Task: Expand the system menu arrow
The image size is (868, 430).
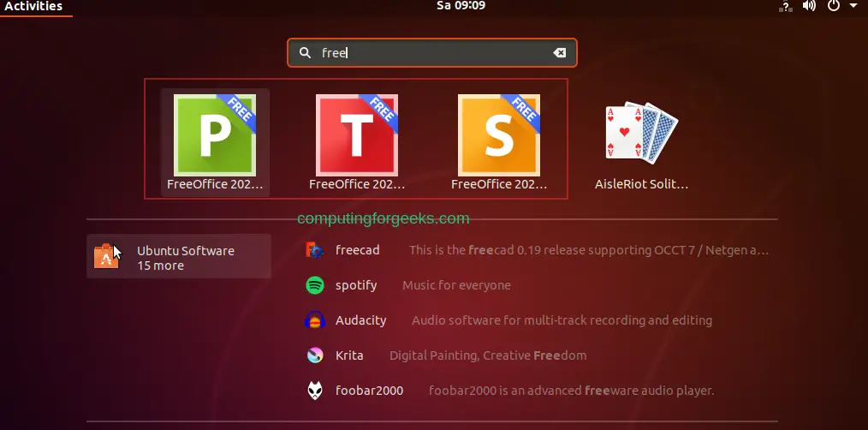Action: 852,6
